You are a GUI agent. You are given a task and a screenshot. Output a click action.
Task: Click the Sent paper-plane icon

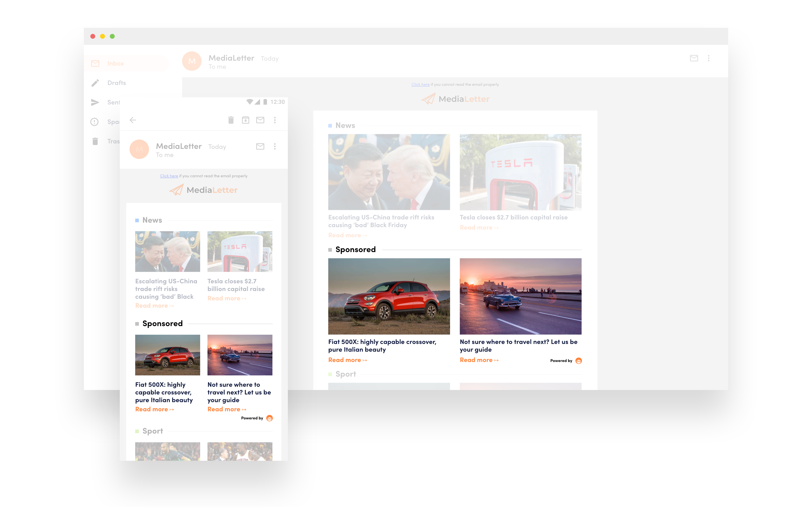click(95, 102)
